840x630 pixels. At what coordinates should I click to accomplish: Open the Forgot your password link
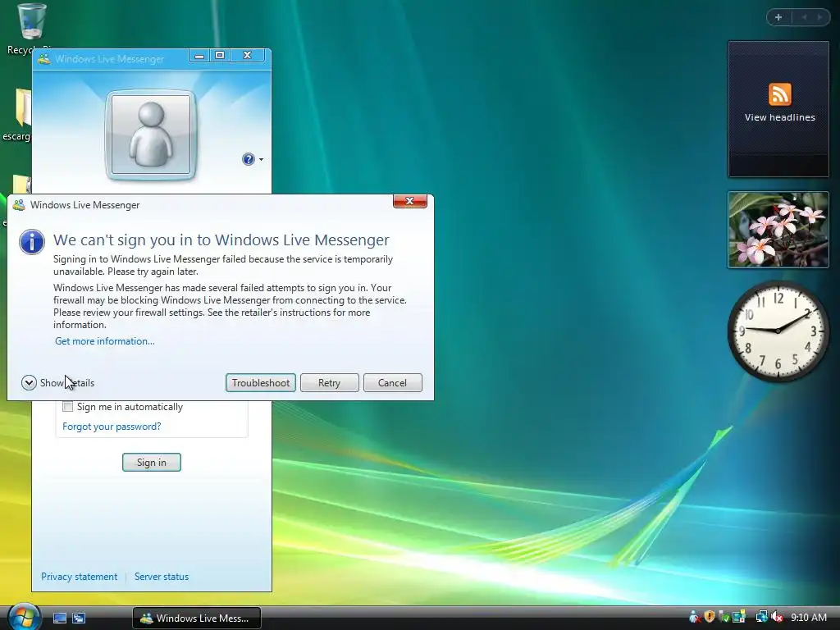tap(112, 427)
